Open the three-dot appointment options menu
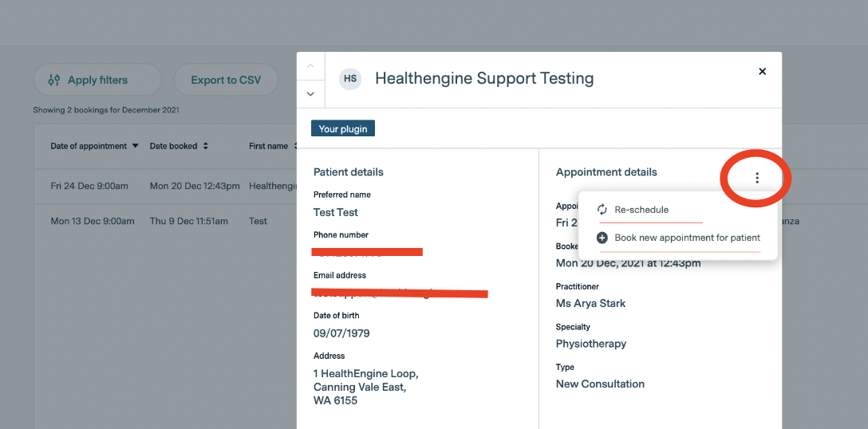This screenshot has width=868, height=429. point(757,179)
